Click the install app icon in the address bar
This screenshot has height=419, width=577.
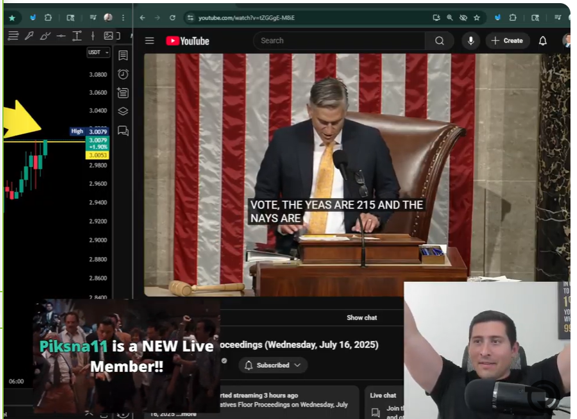(436, 18)
